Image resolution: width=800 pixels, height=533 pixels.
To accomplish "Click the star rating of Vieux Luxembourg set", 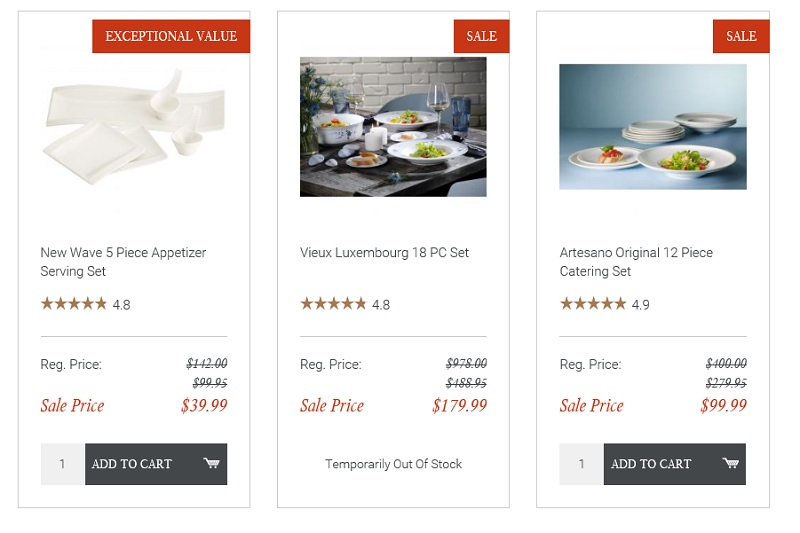I will click(333, 304).
